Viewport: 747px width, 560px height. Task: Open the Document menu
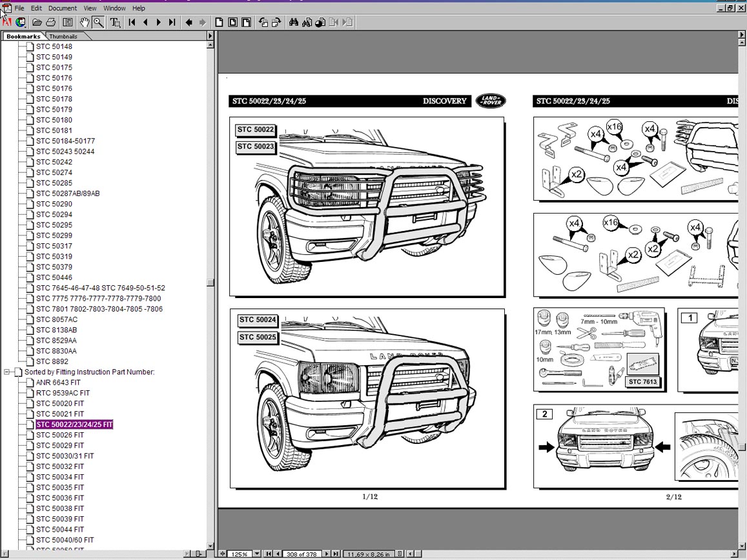click(x=62, y=8)
